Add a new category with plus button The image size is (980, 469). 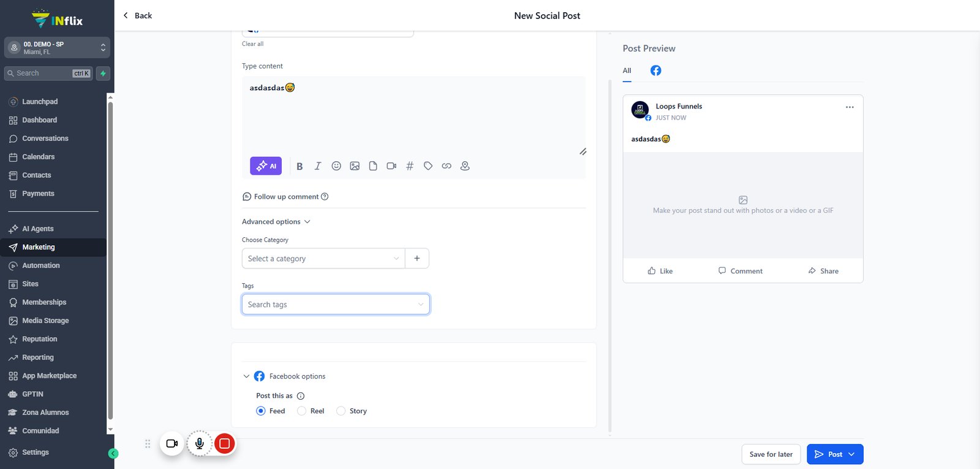(x=417, y=259)
